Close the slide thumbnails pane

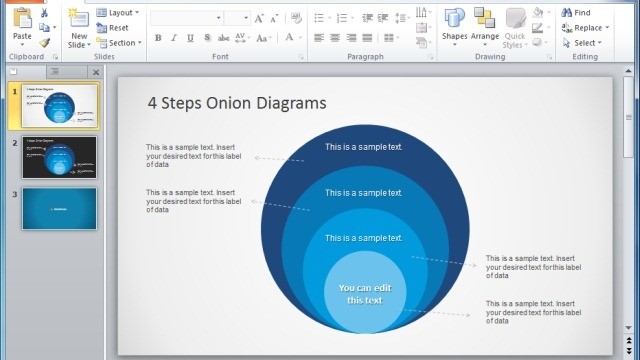(96, 73)
